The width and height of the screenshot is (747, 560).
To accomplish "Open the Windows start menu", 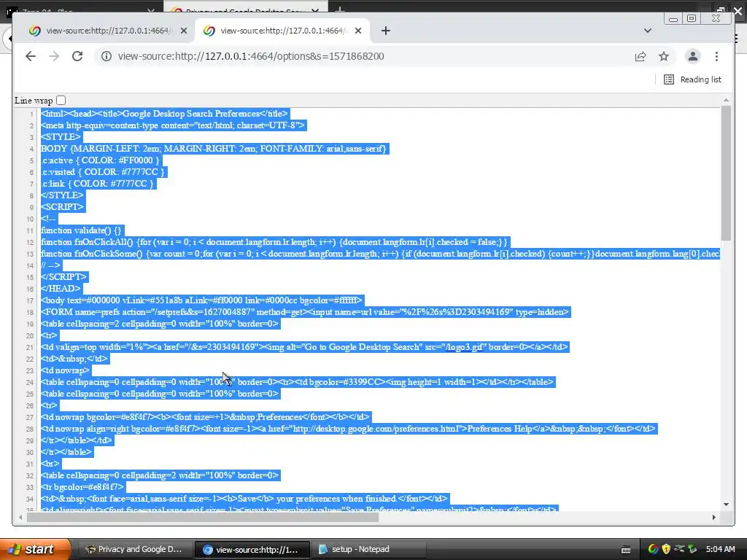I will 34,549.
